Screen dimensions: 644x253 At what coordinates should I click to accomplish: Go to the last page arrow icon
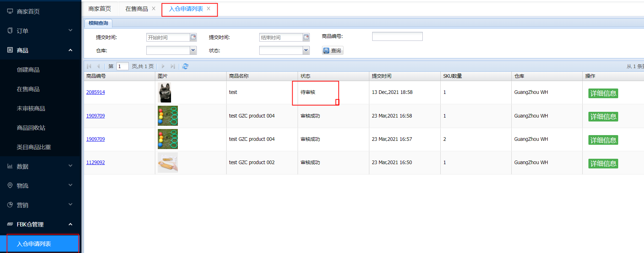click(173, 66)
